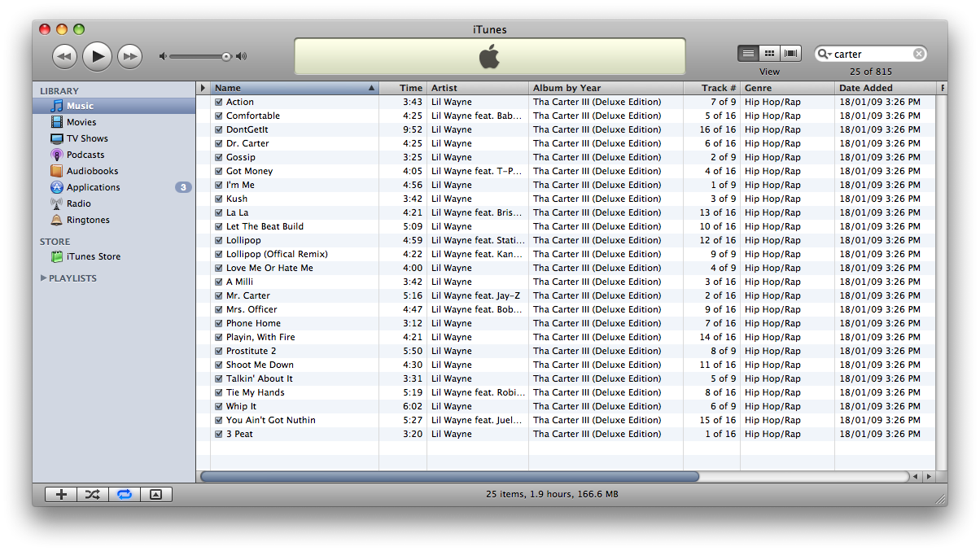Toggle shuffle playback
The height and width of the screenshot is (551, 980).
pyautogui.click(x=93, y=494)
